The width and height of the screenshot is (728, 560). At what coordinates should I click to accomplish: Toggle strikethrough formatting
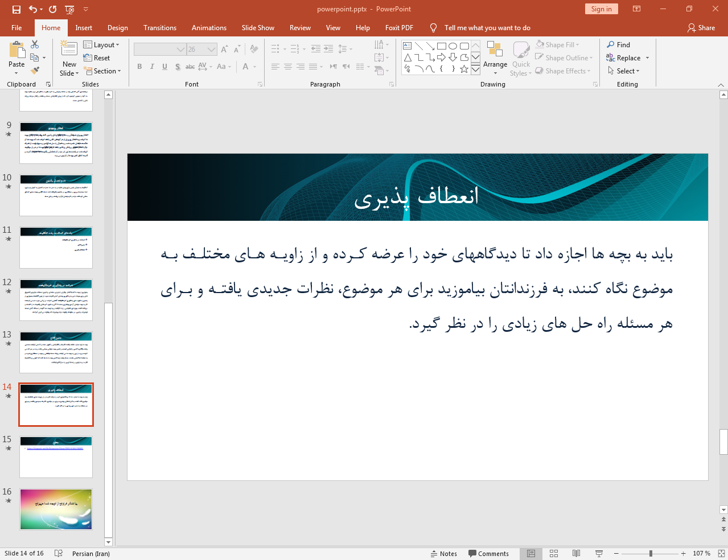tap(190, 67)
